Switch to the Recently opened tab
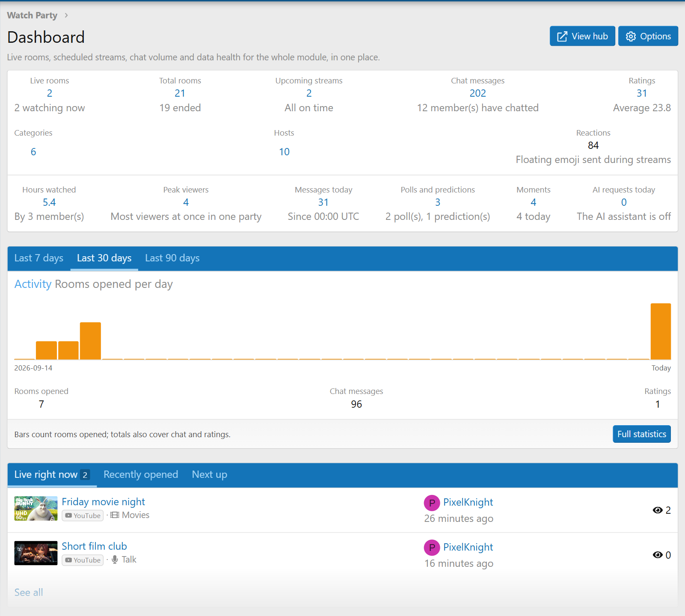This screenshot has width=685, height=616. coord(141,474)
